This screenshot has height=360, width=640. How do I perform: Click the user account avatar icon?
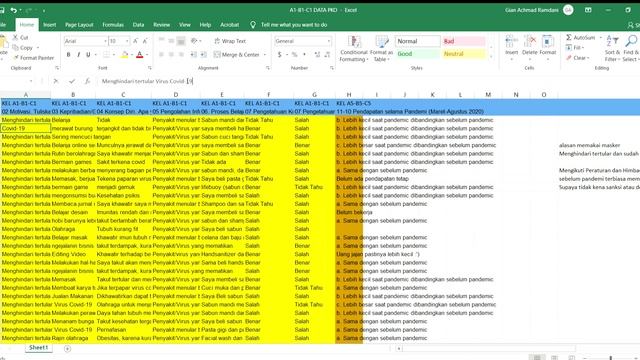568,10
